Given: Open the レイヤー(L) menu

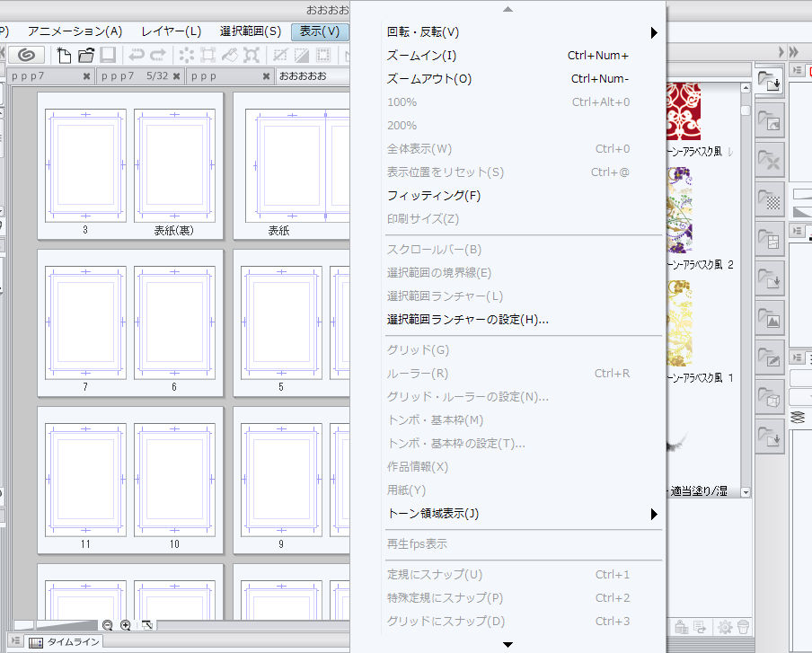Looking at the screenshot, I should click(x=171, y=31).
